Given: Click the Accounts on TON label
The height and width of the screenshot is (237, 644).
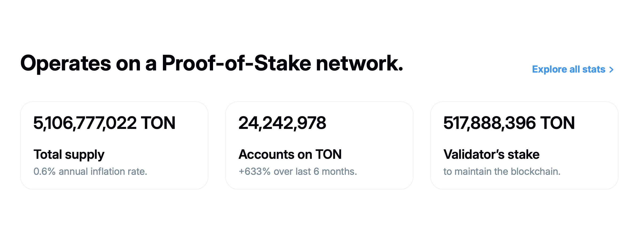Looking at the screenshot, I should [290, 155].
